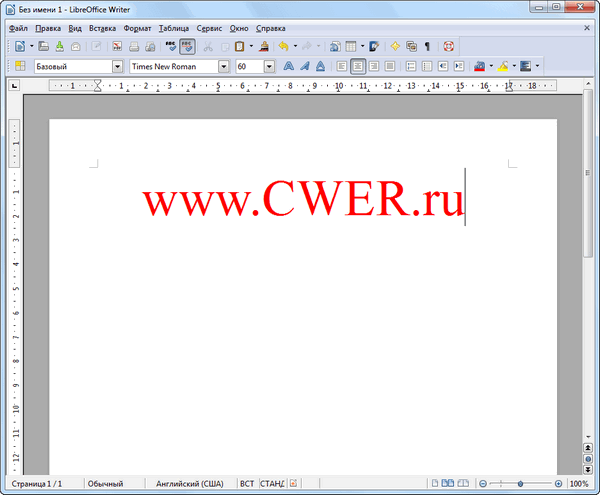Click the LibreOffice Help lifebuoy icon
The width and height of the screenshot is (600, 495).
(449, 46)
